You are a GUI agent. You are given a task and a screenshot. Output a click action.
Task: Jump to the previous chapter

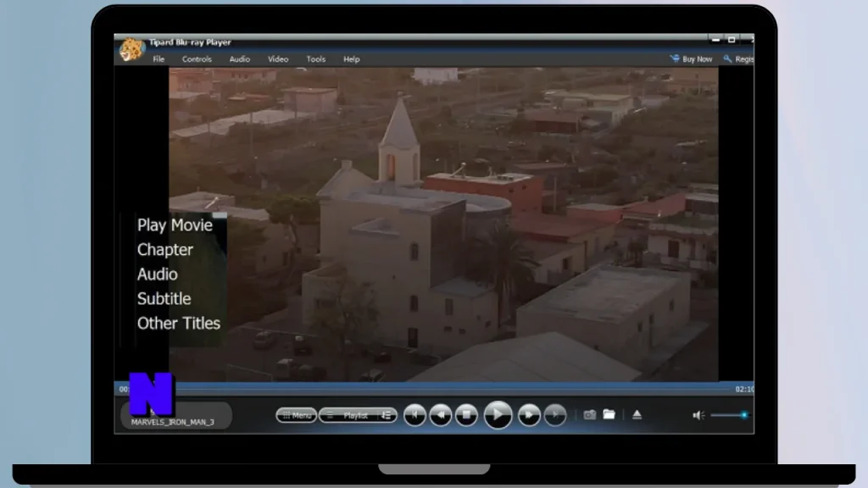(x=415, y=414)
